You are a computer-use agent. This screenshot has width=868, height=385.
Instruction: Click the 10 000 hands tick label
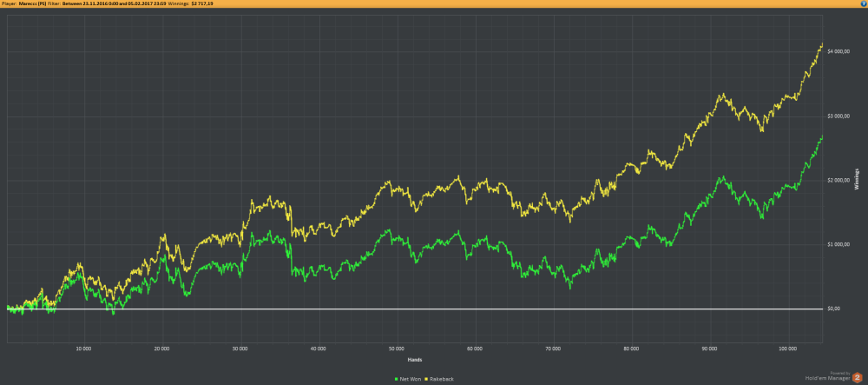tap(83, 349)
